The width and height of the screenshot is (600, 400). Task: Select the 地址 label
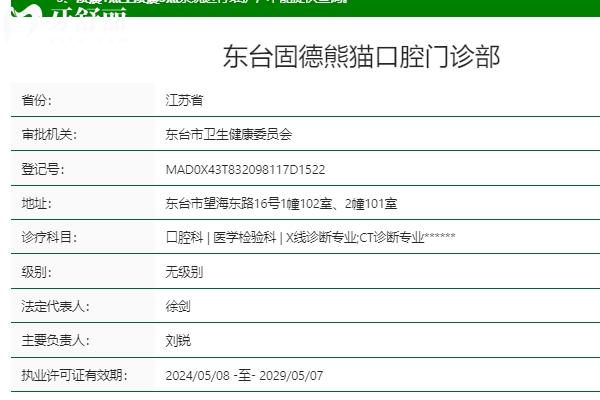coord(37,203)
